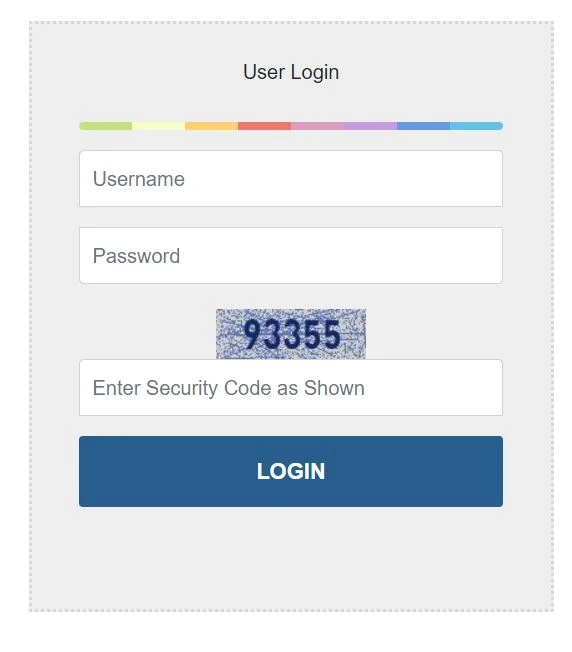
Task: Click the orange segment of the color bar
Action: [x=212, y=126]
